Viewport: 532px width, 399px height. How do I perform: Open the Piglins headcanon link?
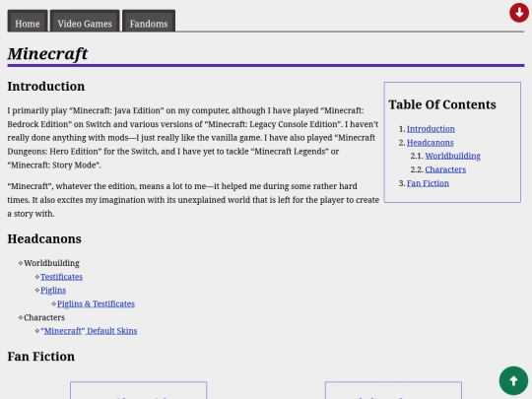pyautogui.click(x=53, y=291)
